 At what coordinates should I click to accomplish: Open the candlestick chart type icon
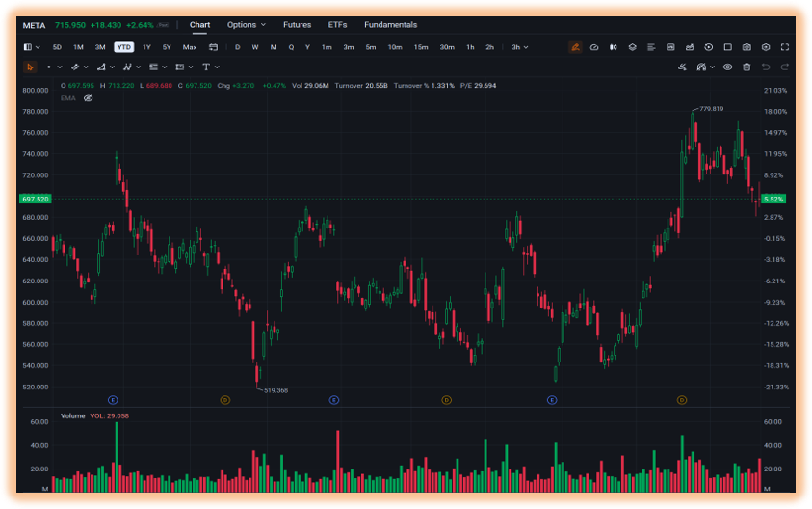tap(614, 47)
